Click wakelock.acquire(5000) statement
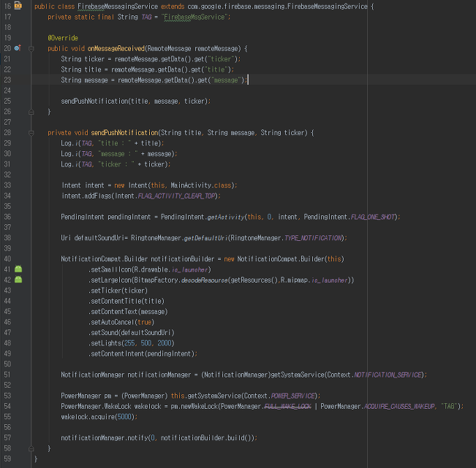Viewport: 476px width, 468px height. tap(99, 417)
